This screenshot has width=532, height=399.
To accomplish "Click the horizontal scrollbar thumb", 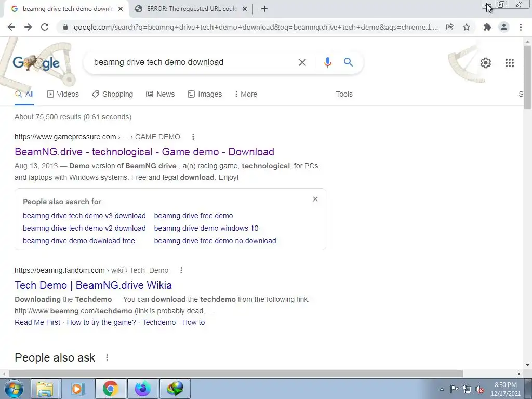I will 236,374.
